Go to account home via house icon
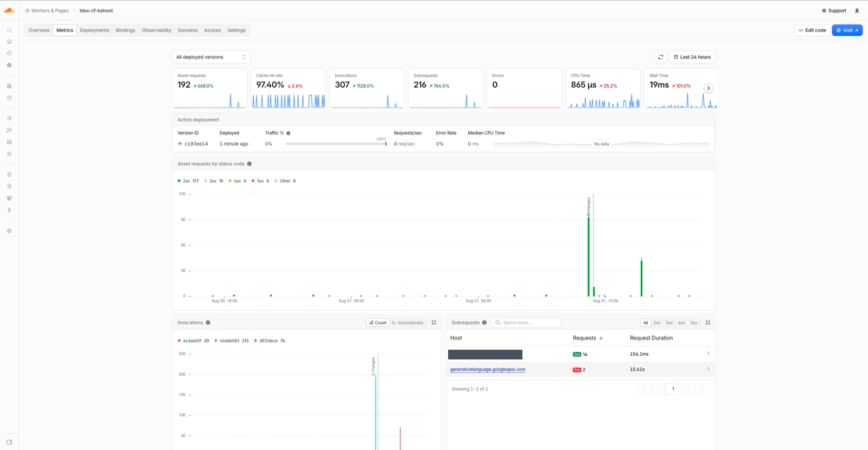 (9, 42)
